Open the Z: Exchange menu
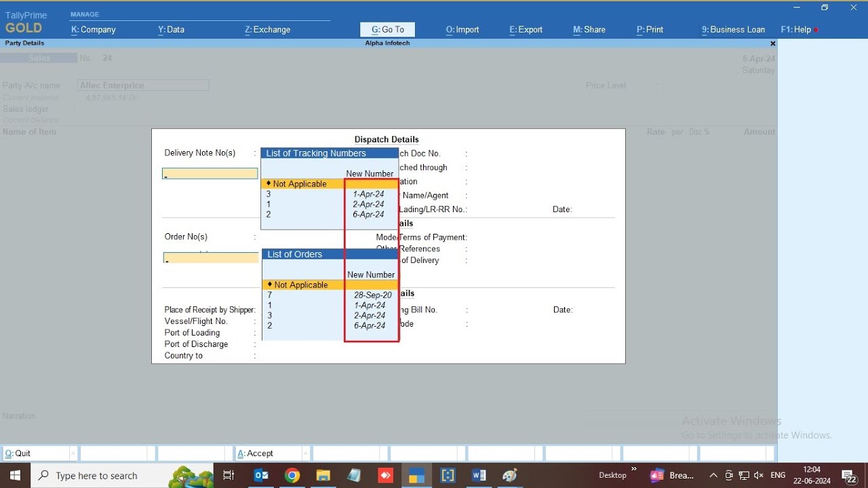Viewport: 868px width, 488px height. (x=267, y=30)
